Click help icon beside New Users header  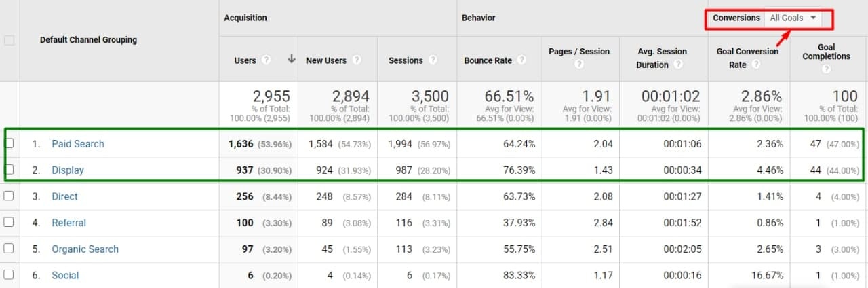(x=357, y=60)
